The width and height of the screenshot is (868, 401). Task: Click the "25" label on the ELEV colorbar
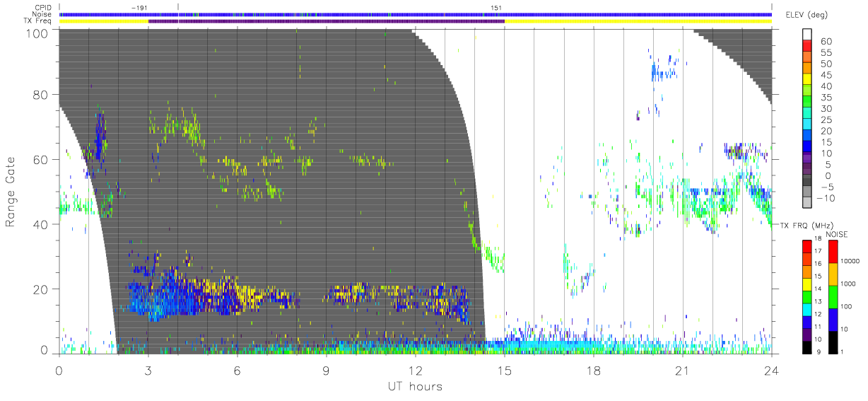click(x=826, y=120)
